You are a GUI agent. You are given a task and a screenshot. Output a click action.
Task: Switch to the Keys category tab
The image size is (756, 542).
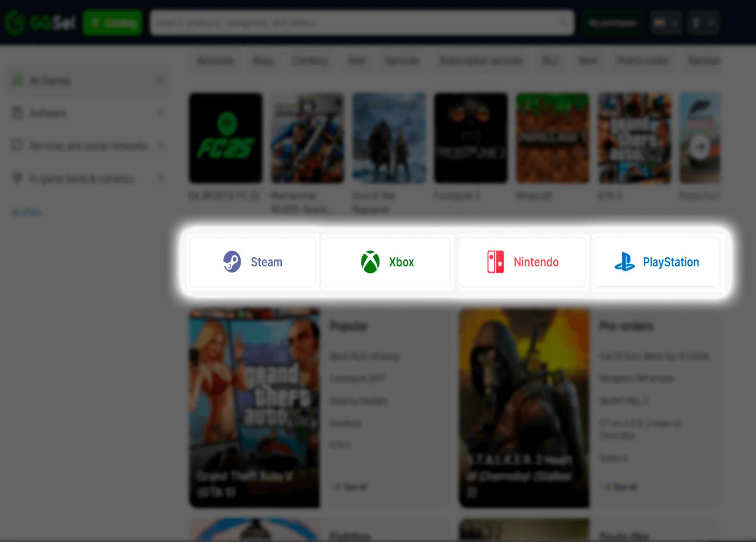(263, 61)
